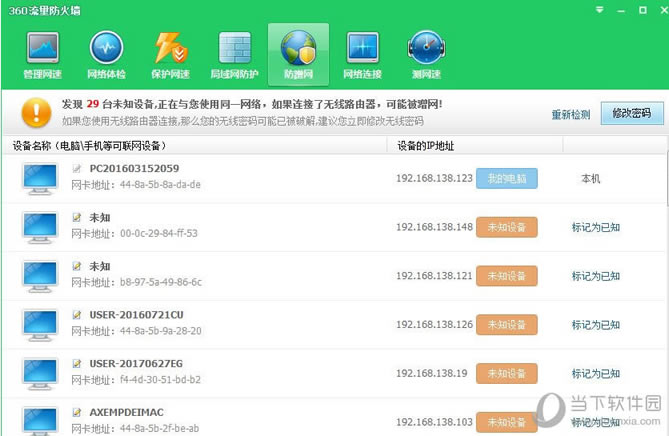Select the 防蹭网 tab
669x436 pixels.
[298, 55]
